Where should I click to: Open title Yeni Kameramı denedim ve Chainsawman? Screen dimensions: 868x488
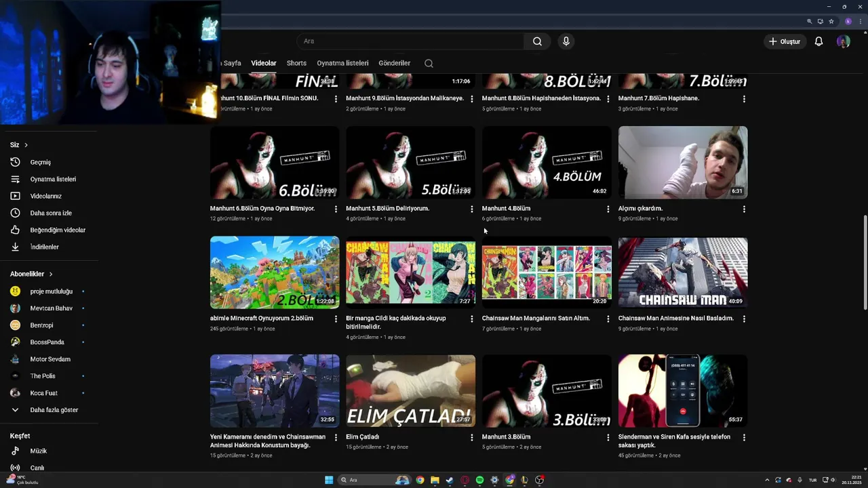pos(268,441)
